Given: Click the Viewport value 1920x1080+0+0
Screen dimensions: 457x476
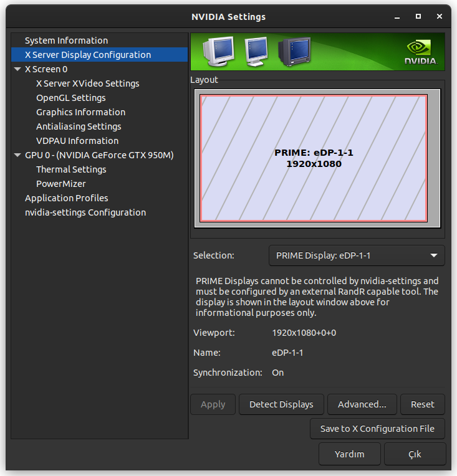Looking at the screenshot, I should (x=304, y=333).
